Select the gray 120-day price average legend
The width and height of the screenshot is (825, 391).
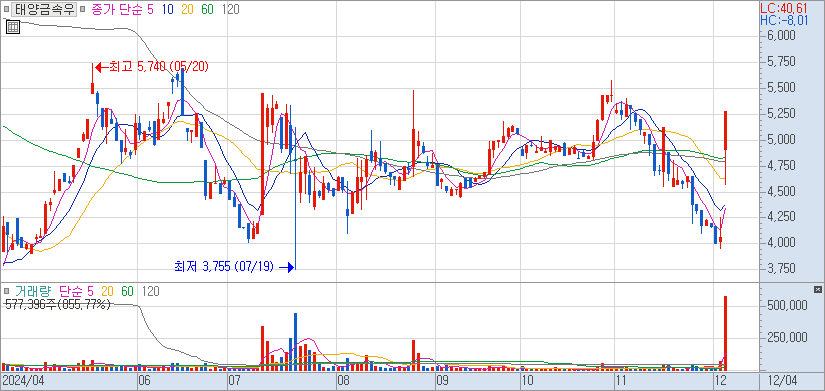point(230,9)
